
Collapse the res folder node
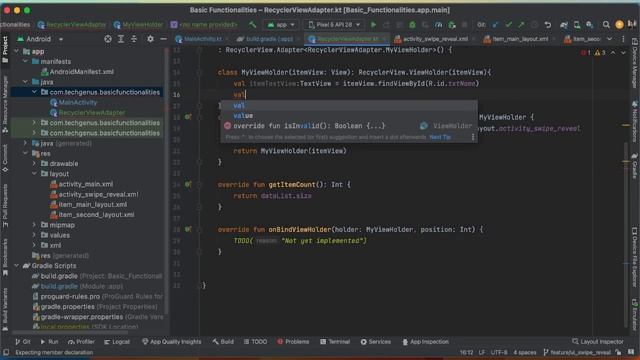[25, 153]
